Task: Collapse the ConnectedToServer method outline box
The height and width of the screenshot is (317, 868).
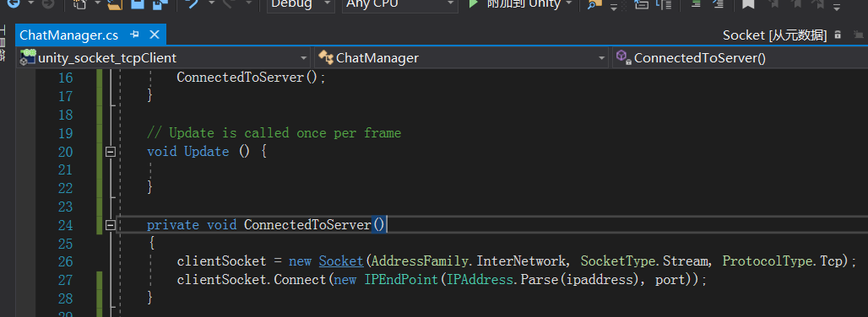Action: click(110, 225)
